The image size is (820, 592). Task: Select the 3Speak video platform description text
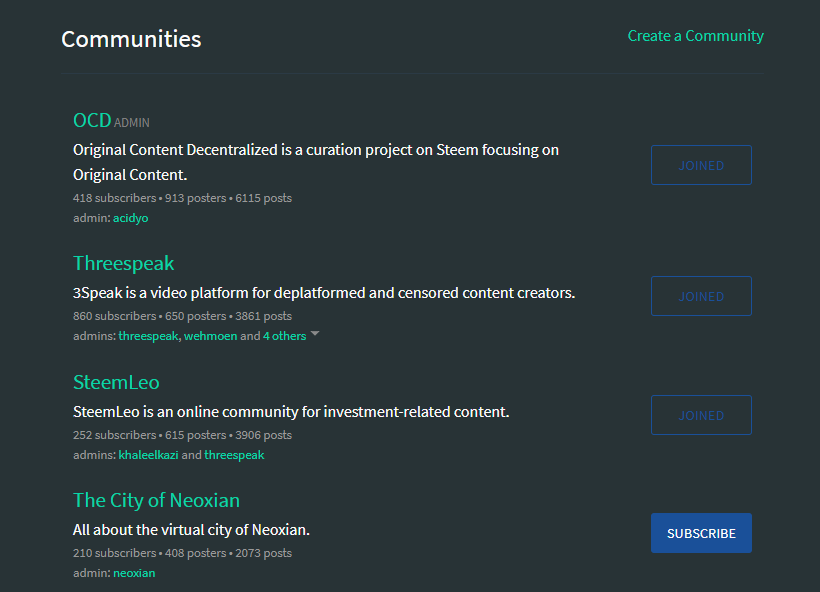tap(324, 293)
